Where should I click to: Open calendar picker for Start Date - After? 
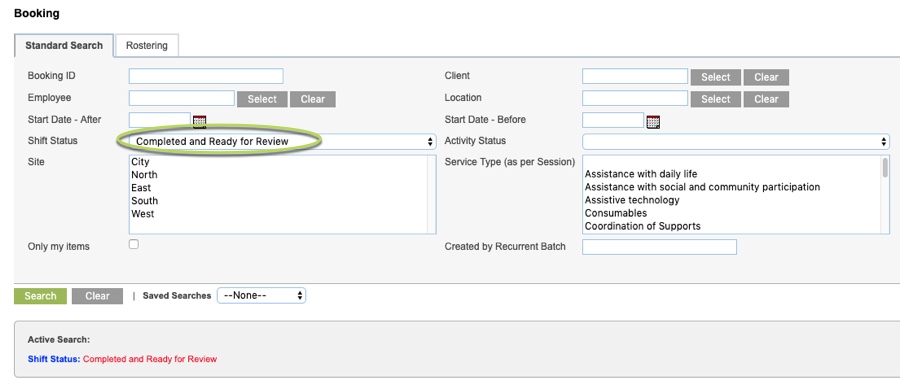[x=199, y=122]
